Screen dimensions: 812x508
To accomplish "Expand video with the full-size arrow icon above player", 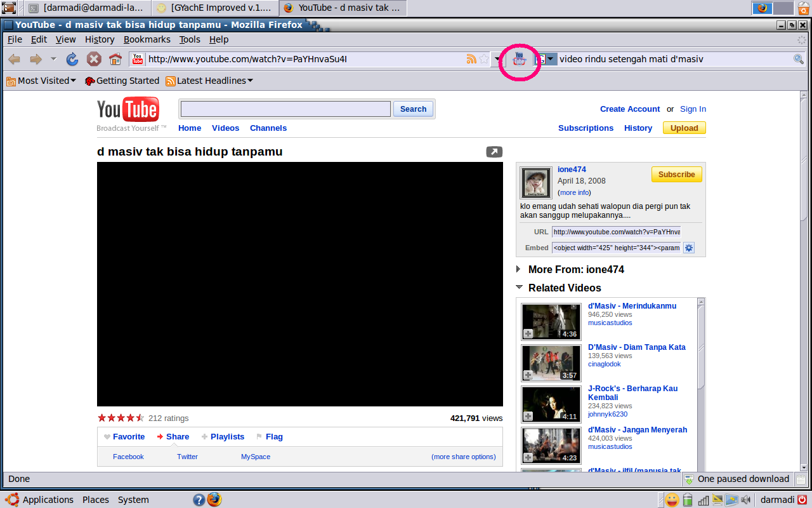I will (494, 152).
